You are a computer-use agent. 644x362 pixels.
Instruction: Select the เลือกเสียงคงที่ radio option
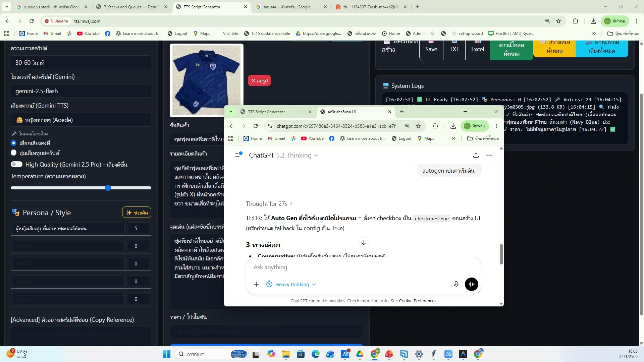(x=14, y=143)
